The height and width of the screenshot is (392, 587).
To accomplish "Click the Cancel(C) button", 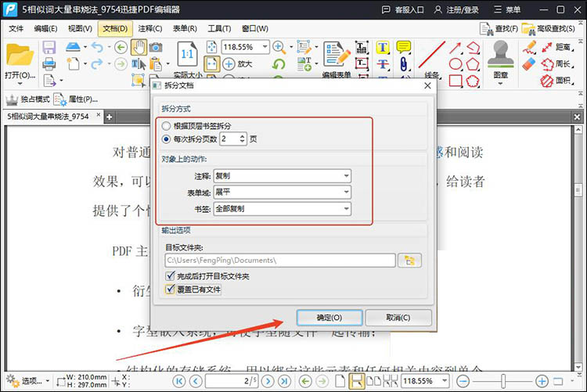I will click(398, 318).
